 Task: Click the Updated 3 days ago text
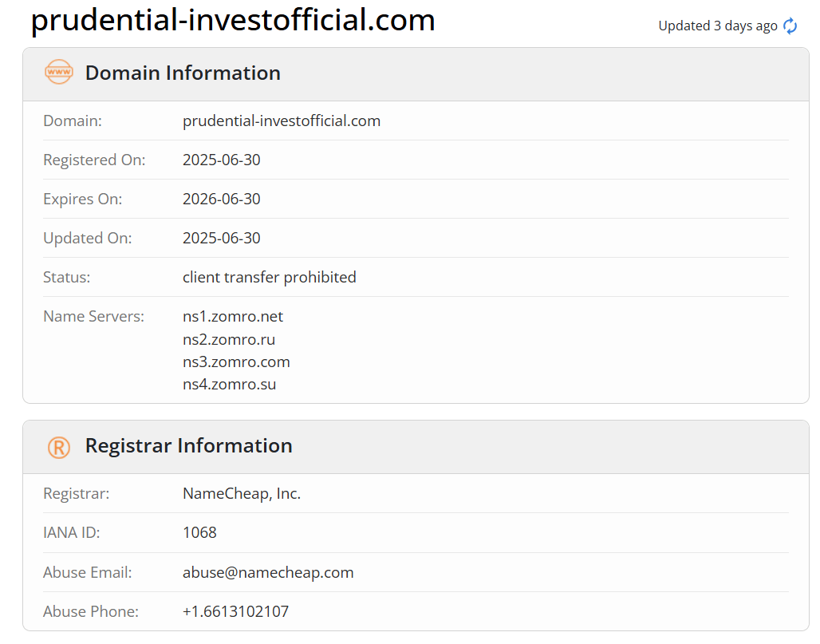point(718,26)
